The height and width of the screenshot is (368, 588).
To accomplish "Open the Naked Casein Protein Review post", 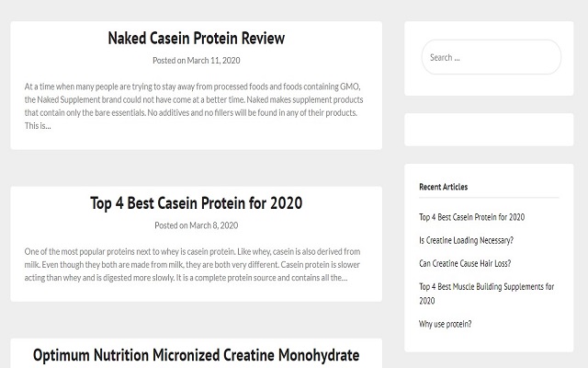I will [x=196, y=39].
